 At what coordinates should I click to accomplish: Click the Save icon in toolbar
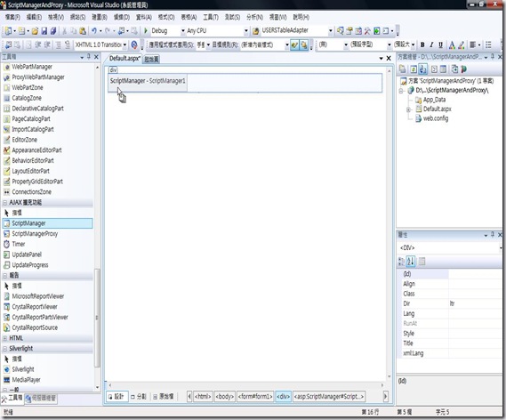44,30
